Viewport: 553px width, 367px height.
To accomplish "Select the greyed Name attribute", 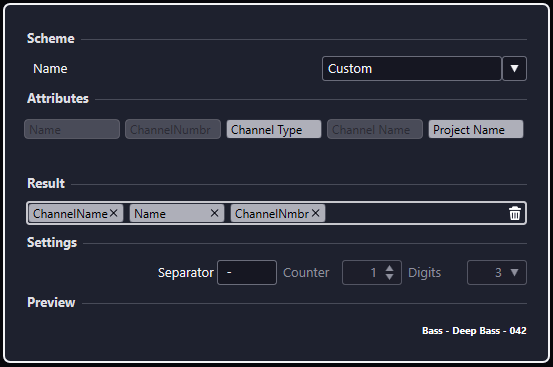I will (72, 129).
